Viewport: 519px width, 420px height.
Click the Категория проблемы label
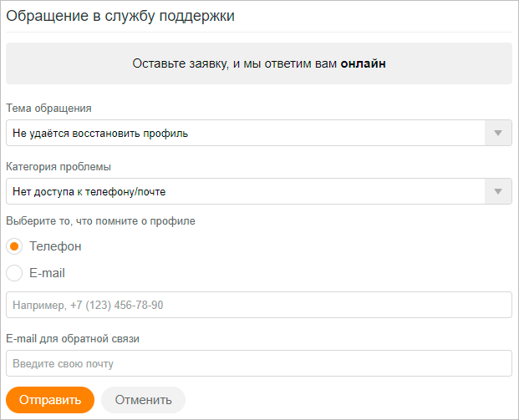click(x=59, y=166)
